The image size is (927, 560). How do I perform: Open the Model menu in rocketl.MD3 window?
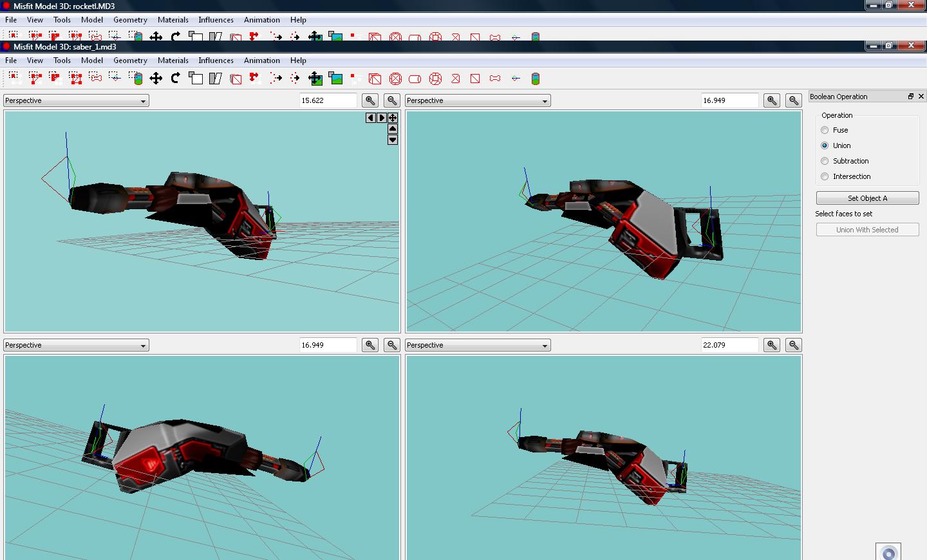coord(92,20)
